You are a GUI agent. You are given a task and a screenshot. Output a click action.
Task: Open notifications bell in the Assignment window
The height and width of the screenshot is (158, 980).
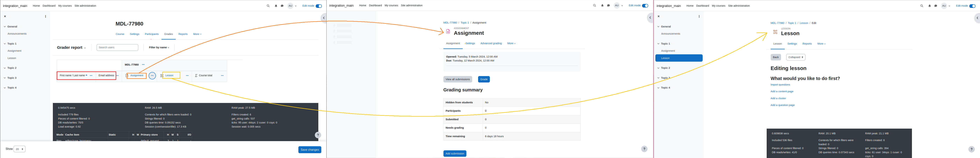click(602, 5)
